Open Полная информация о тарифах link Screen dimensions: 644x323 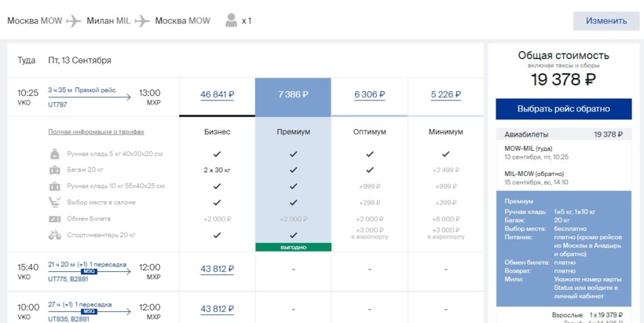pos(96,132)
